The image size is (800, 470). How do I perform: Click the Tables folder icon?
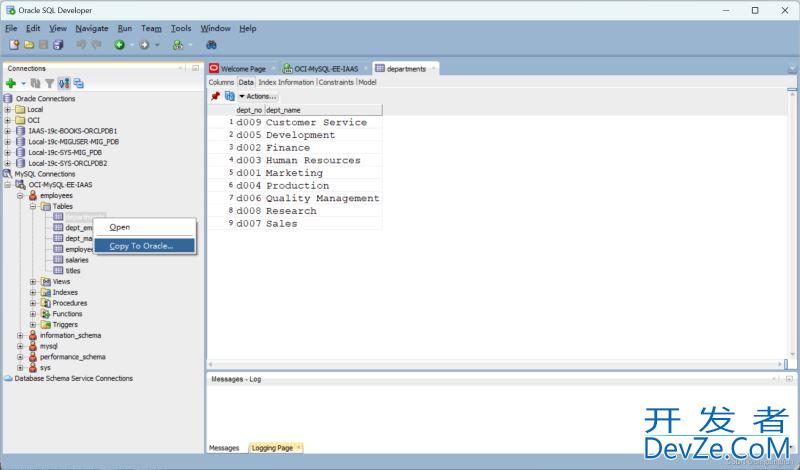45,206
